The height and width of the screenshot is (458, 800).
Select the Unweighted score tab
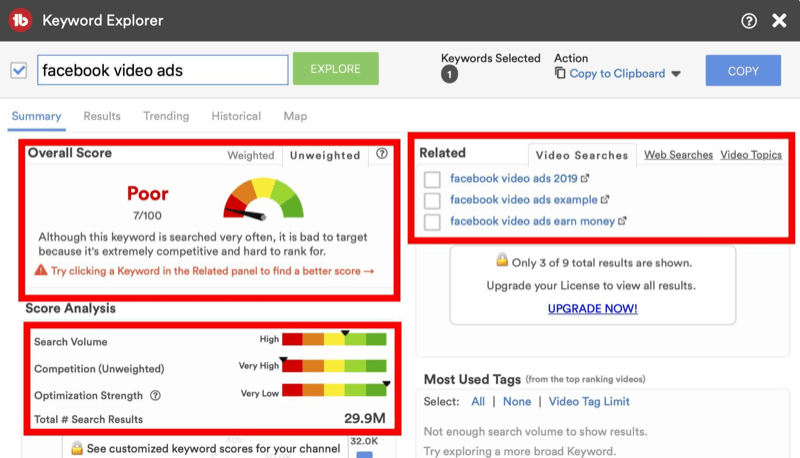(x=325, y=155)
